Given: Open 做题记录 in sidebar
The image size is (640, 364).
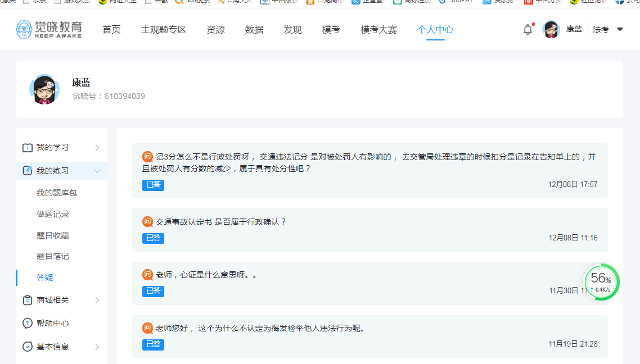Looking at the screenshot, I should [53, 214].
